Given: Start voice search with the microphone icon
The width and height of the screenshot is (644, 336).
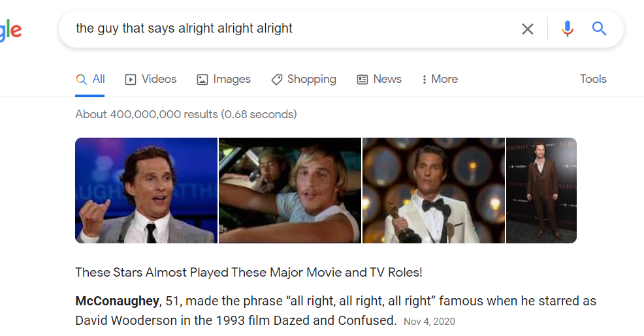Looking at the screenshot, I should point(567,29).
